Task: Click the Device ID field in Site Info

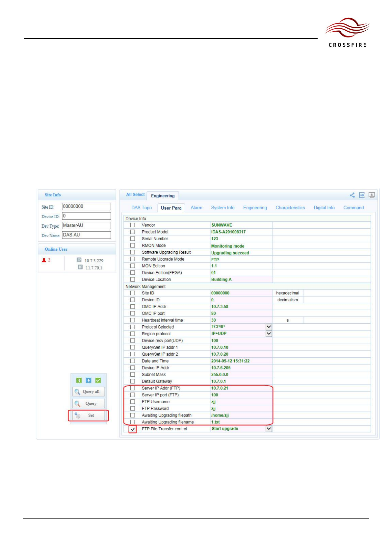Action: pos(87,216)
